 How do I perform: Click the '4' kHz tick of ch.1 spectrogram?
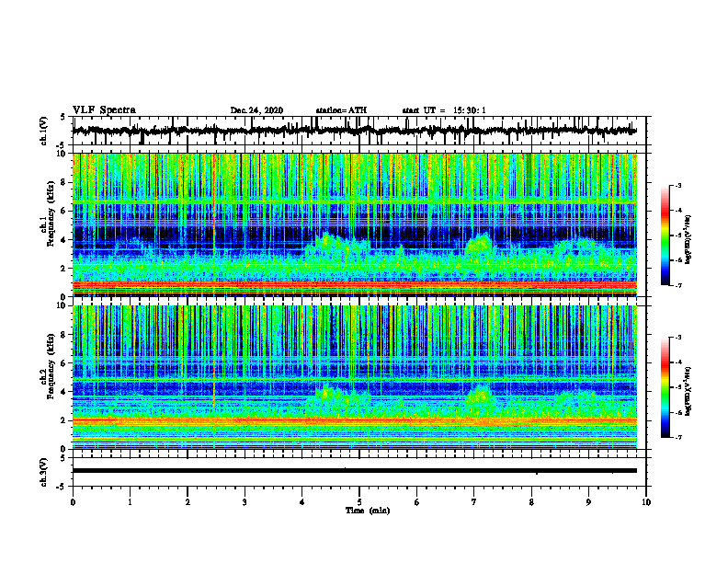pyautogui.click(x=64, y=240)
